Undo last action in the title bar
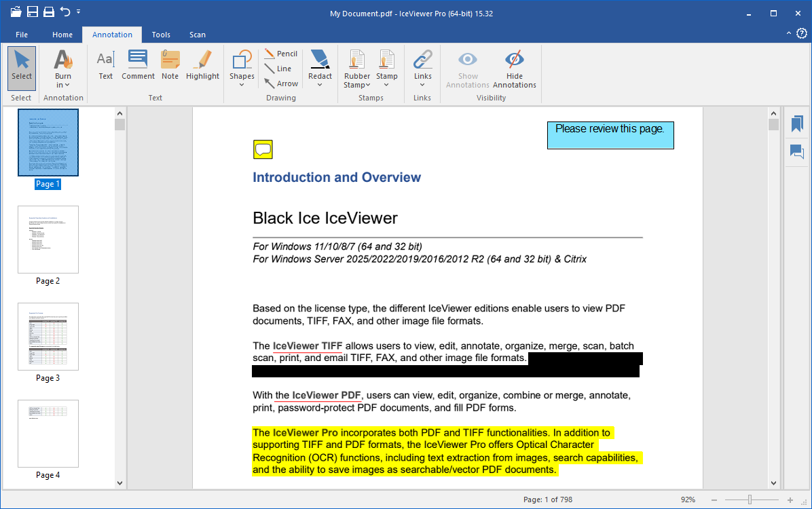This screenshot has height=509, width=812. tap(65, 12)
